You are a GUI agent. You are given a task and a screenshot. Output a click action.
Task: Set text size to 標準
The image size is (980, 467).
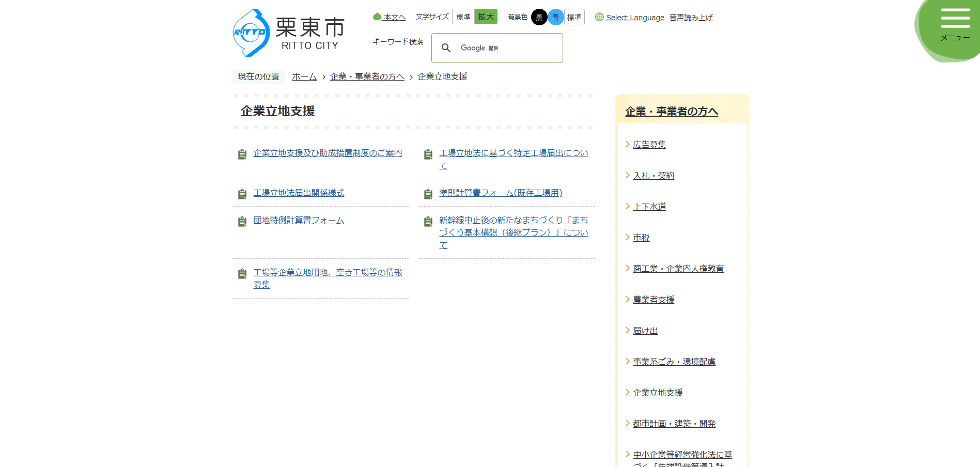point(463,17)
